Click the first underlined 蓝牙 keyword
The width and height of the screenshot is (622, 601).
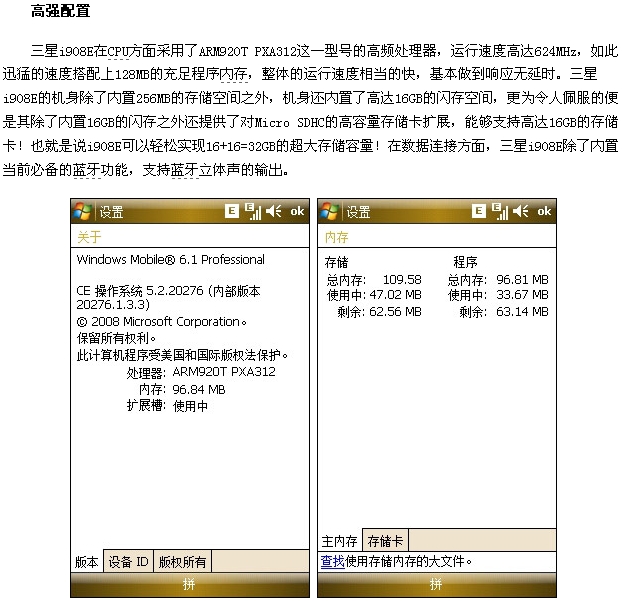point(87,170)
